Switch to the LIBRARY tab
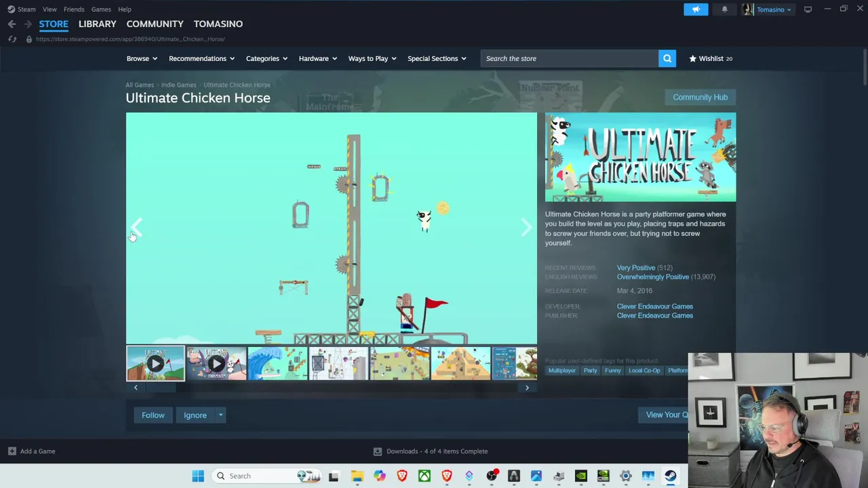This screenshot has width=868, height=488. [x=97, y=24]
